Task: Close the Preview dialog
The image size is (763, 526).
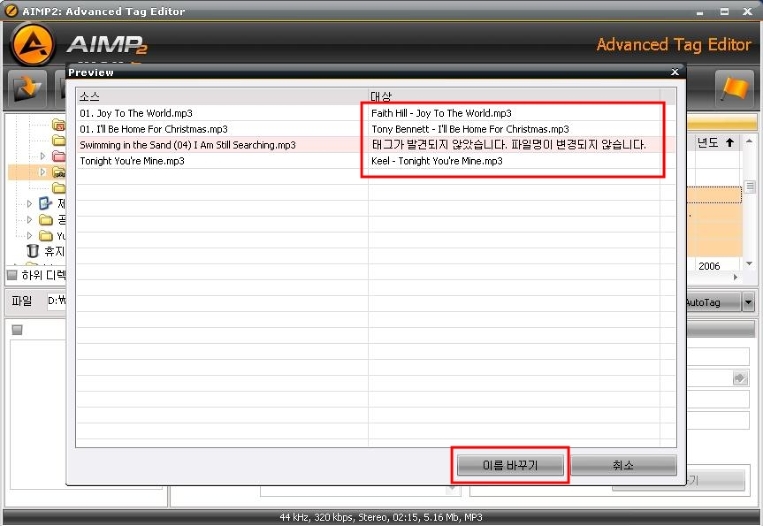Action: tap(675, 72)
